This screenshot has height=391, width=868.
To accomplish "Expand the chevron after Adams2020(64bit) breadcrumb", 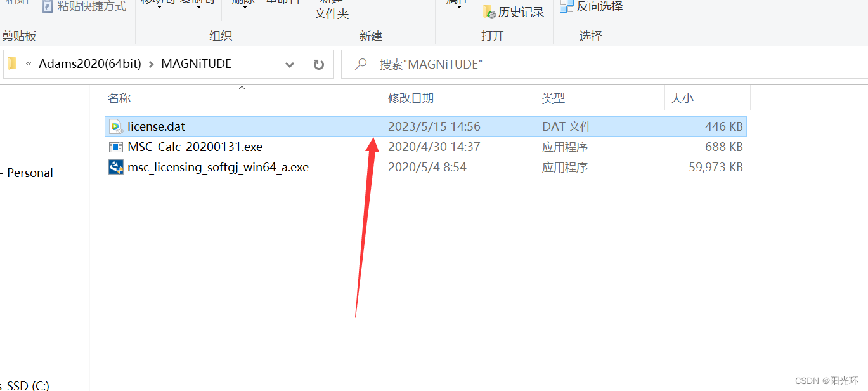I will point(152,64).
